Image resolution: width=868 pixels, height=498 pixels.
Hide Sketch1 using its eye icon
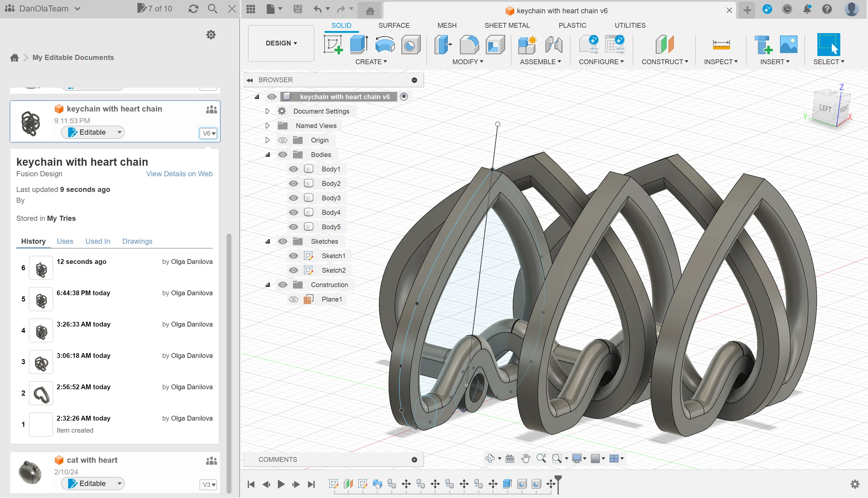click(293, 256)
